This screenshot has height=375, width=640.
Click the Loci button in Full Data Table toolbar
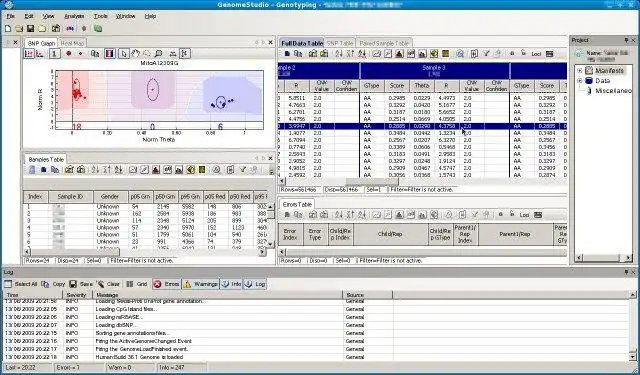pos(536,54)
